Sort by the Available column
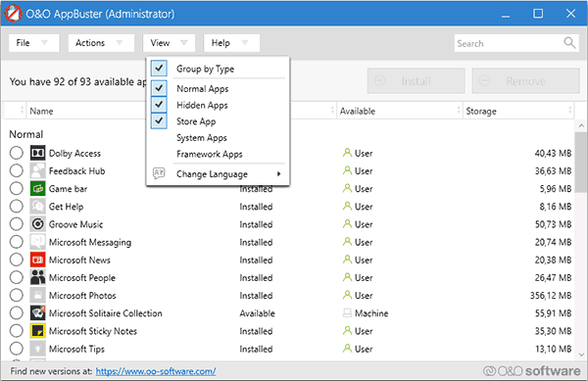The width and height of the screenshot is (588, 381). (400, 112)
